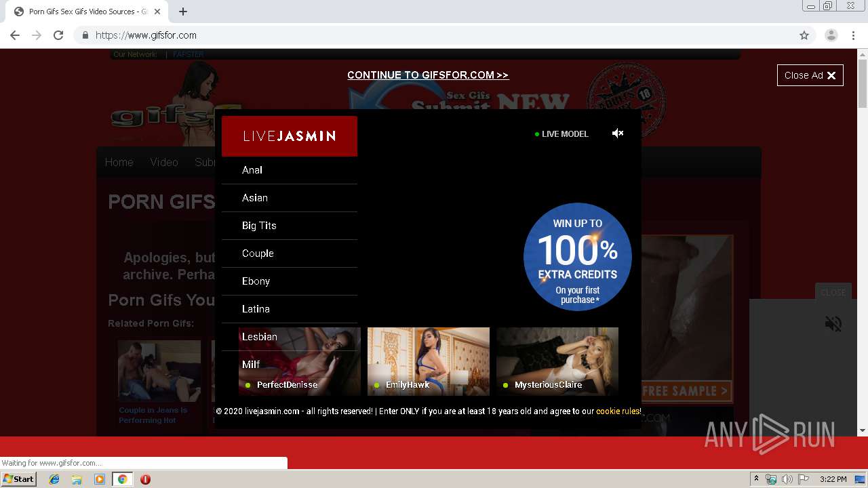Open Video in the site navigation
Image resolution: width=868 pixels, height=488 pixels.
click(164, 163)
